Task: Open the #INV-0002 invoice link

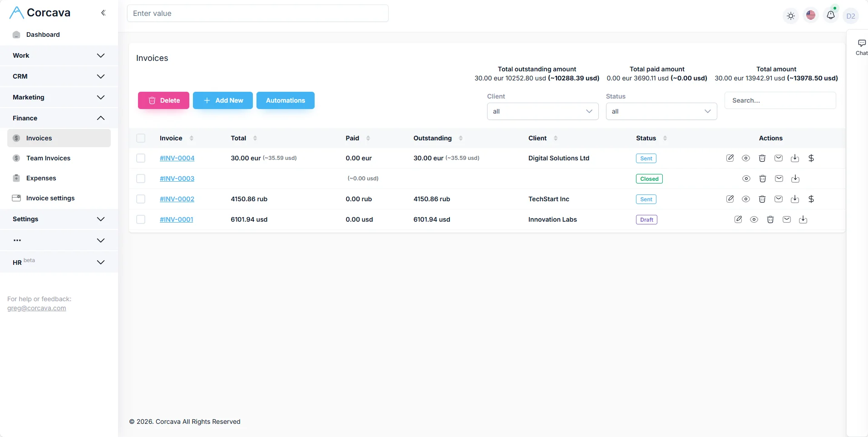Action: tap(177, 199)
